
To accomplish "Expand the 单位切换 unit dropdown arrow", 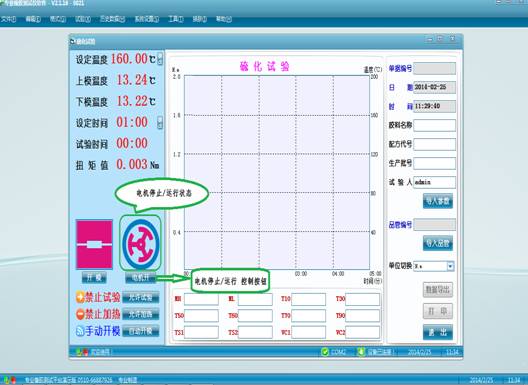I will pos(450,266).
